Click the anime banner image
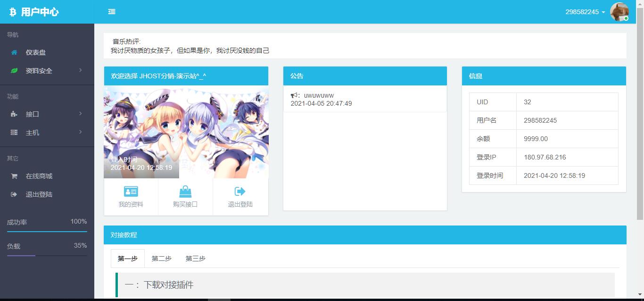Viewport: 644px width, 301px height. 186,132
